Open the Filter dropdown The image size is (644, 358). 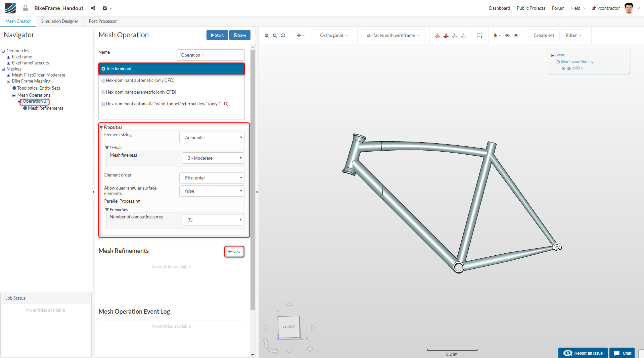[x=574, y=35]
